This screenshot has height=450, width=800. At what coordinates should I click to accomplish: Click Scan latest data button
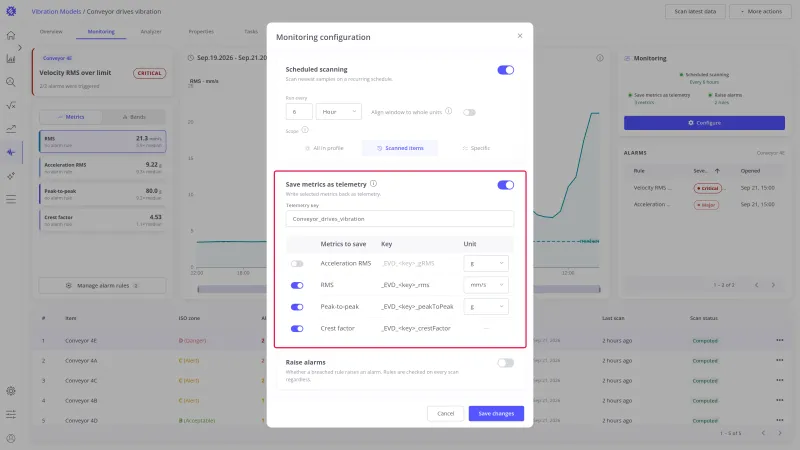(x=695, y=11)
